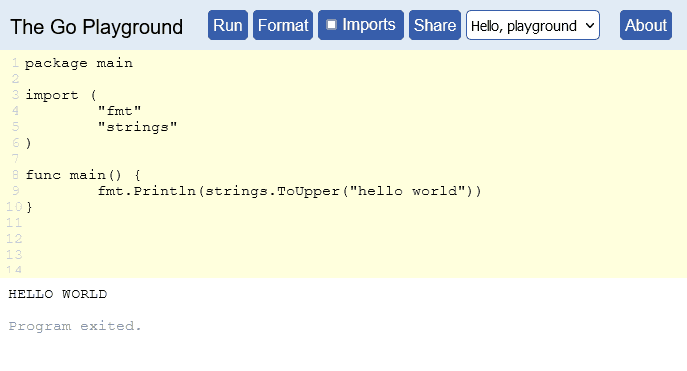Click the func main() line

coord(83,175)
